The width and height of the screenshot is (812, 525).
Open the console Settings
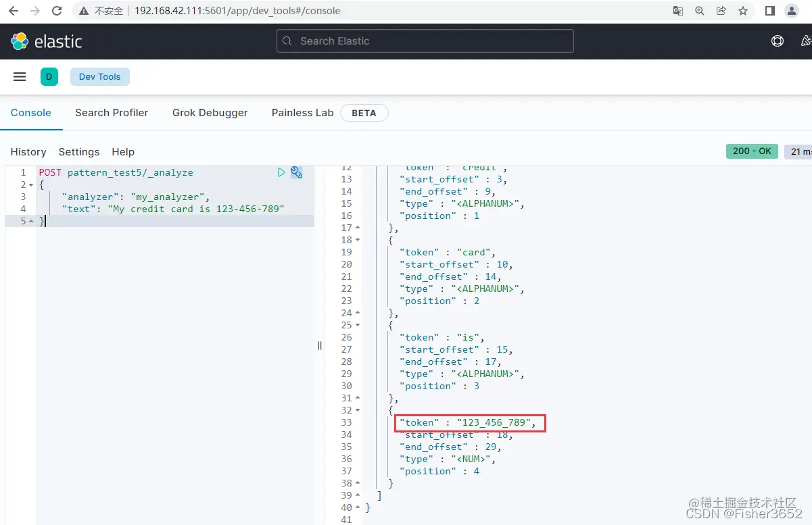coord(79,152)
